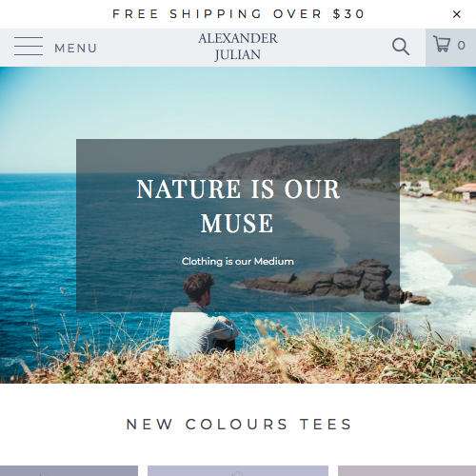Screen dimensions: 476x476
Task: Click the NATURE IS OUR MUSE heading
Action: point(238,206)
